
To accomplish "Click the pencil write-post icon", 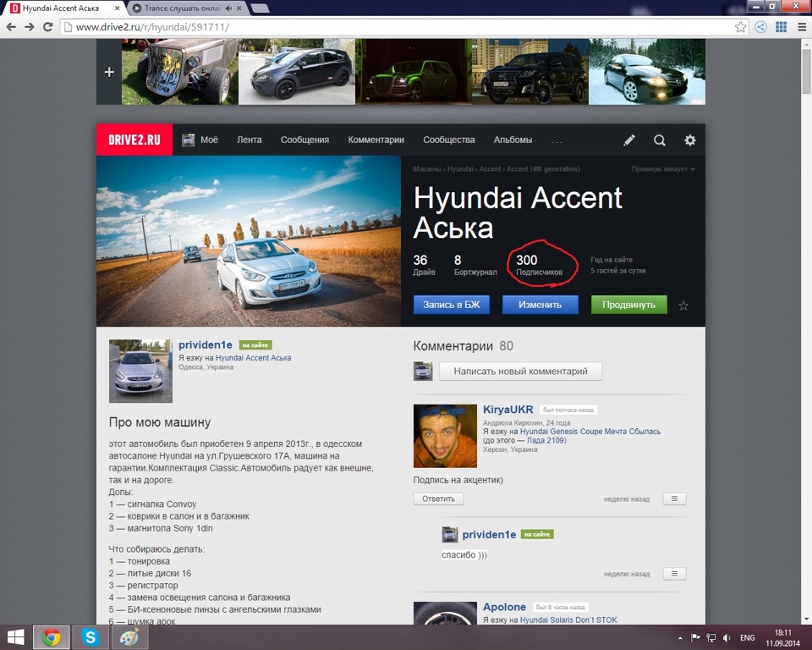I will click(x=629, y=140).
